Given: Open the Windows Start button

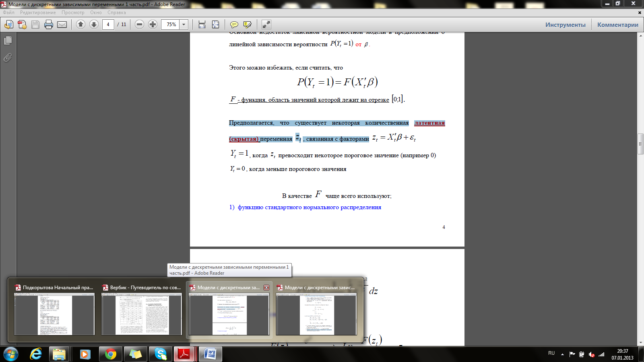Looking at the screenshot, I should [10, 354].
